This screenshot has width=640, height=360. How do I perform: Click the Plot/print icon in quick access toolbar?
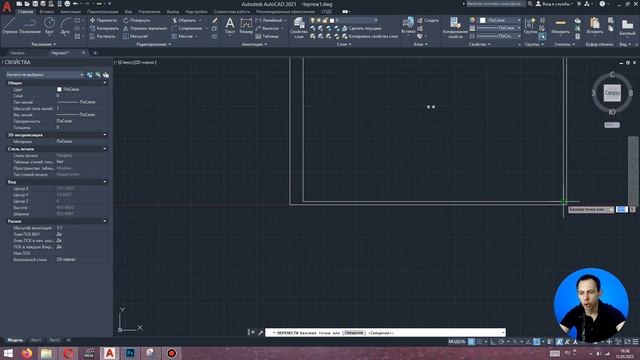click(x=67, y=4)
